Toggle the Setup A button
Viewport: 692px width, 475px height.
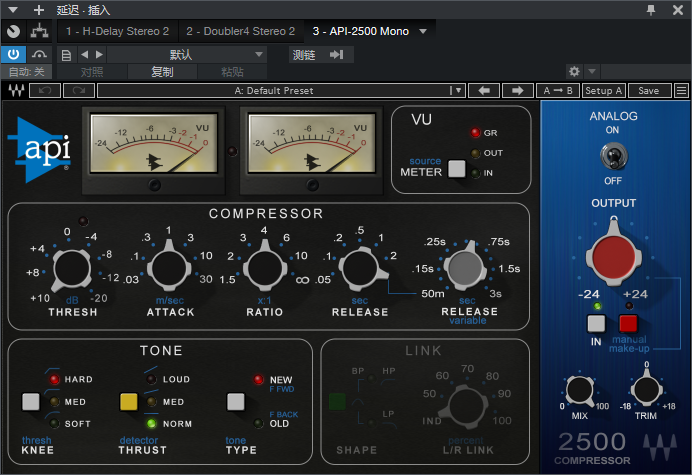point(604,90)
